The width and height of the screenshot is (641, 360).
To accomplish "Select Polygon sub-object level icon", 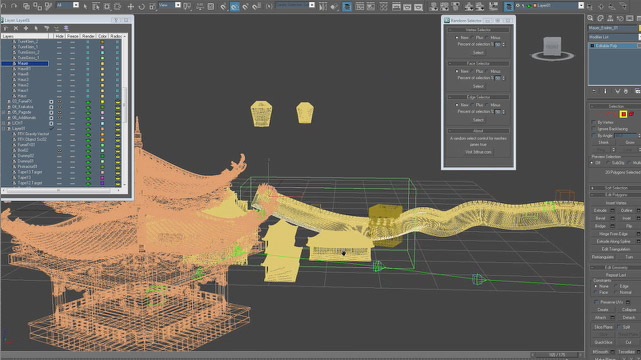I will [623, 114].
